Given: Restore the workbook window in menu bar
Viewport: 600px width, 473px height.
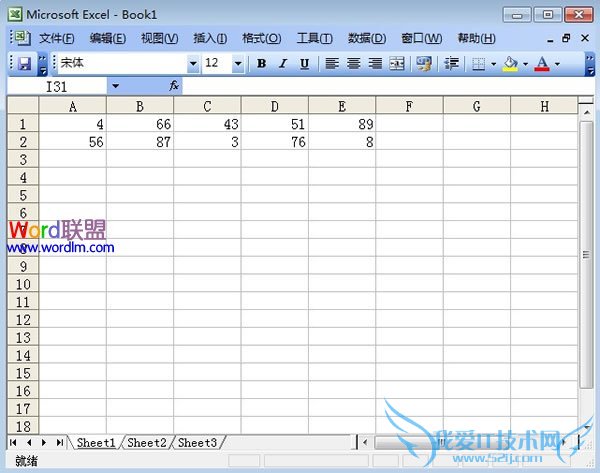Looking at the screenshot, I should pos(566,38).
